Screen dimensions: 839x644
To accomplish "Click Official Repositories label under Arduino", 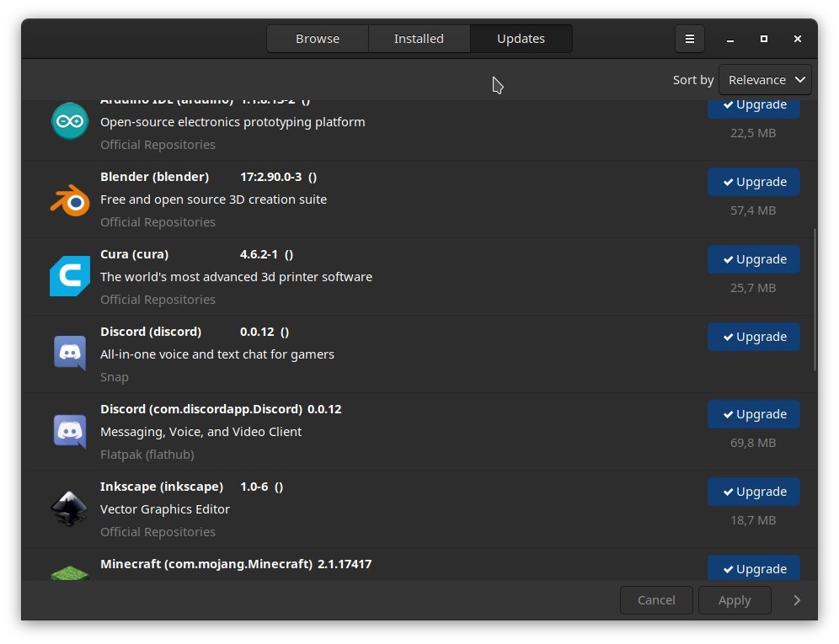I will point(158,145).
